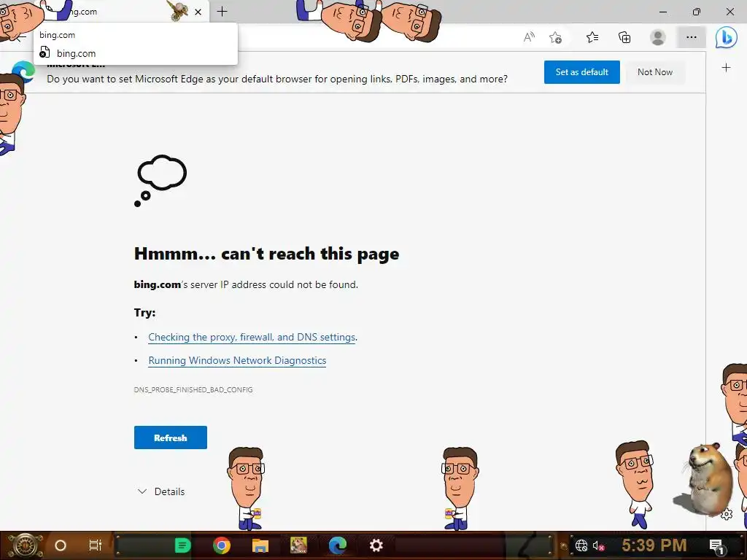747x560 pixels.
Task: Dismiss prompt with Not Now
Action: 655,72
